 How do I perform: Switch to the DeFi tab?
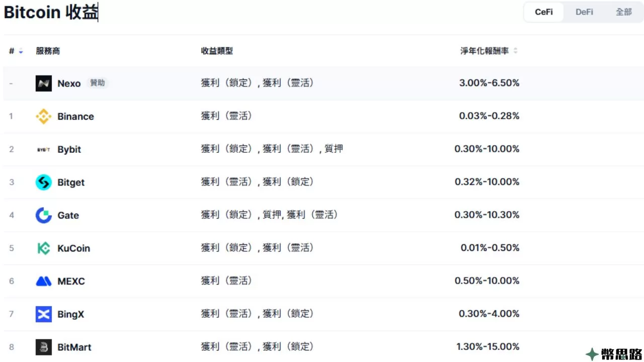pos(584,12)
